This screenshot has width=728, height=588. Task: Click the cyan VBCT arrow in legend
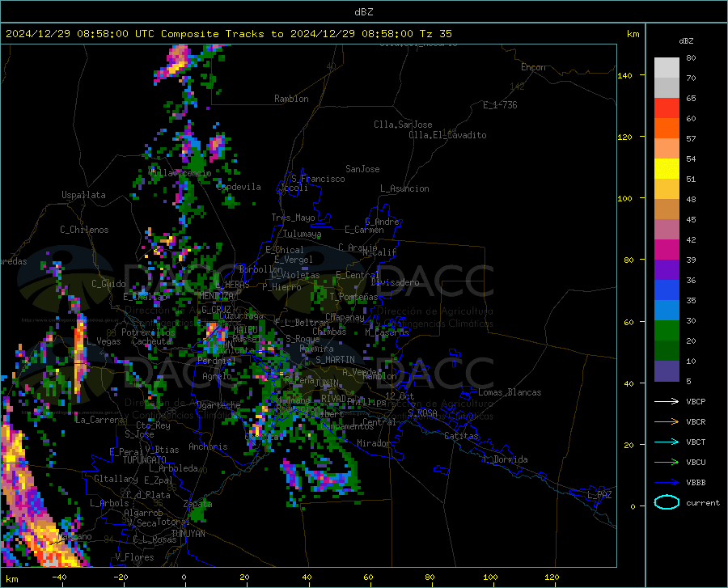667,442
